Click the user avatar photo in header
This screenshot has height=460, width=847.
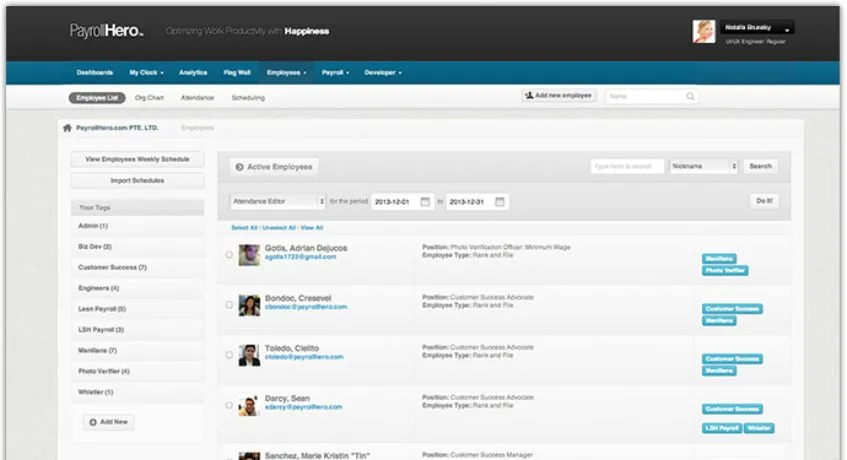704,31
